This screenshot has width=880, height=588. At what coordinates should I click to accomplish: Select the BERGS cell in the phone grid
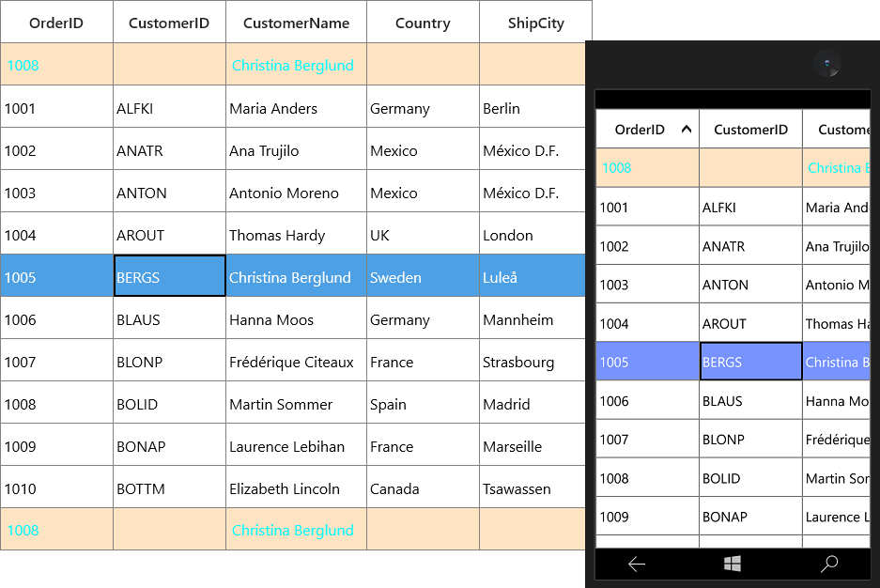(x=751, y=362)
